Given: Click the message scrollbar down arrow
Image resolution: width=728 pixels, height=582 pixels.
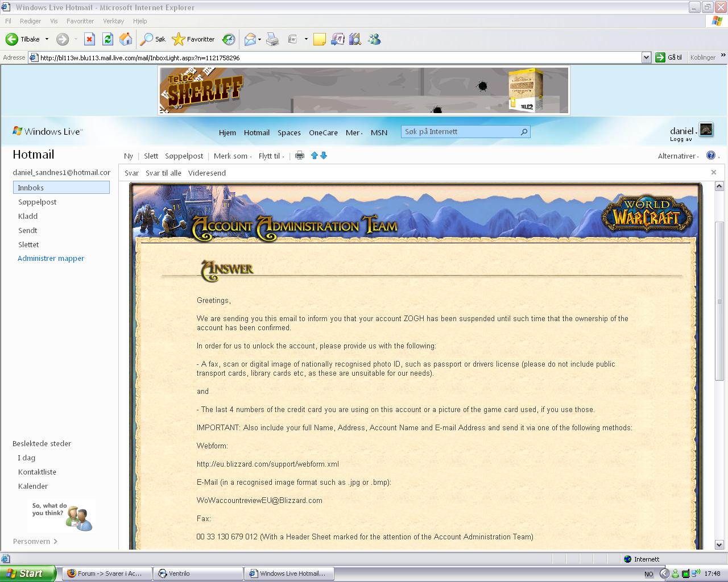Looking at the screenshot, I should (x=719, y=544).
